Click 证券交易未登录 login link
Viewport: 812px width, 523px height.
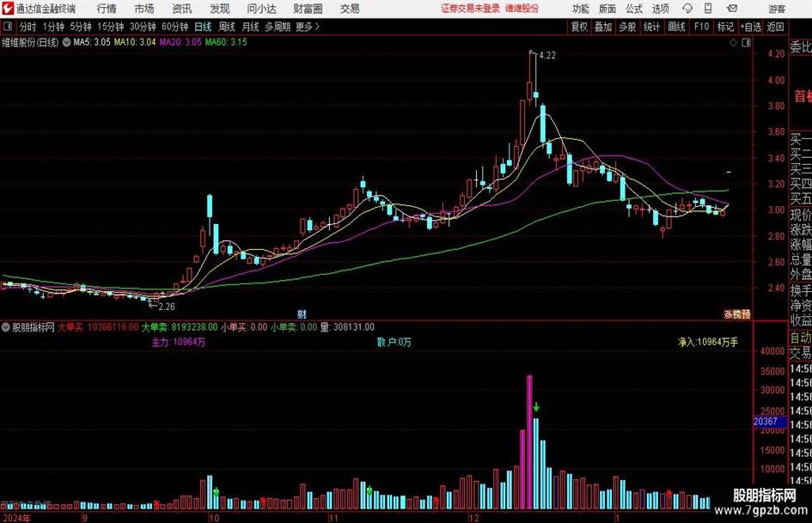tap(471, 9)
